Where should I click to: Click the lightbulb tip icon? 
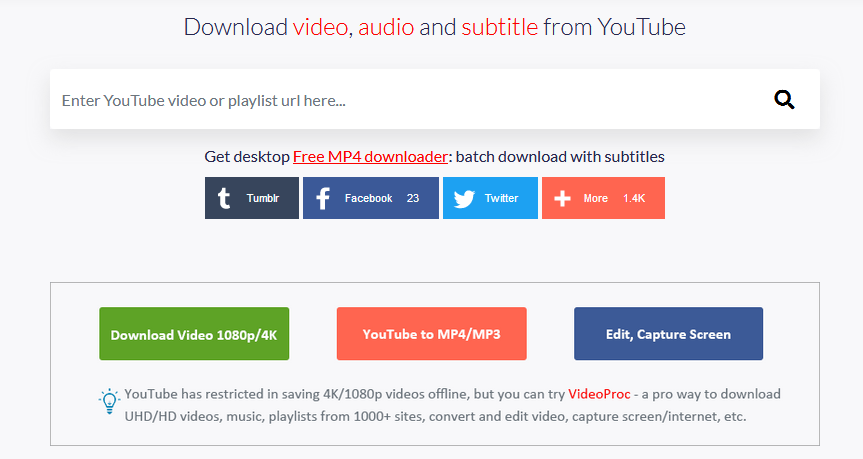click(x=109, y=402)
